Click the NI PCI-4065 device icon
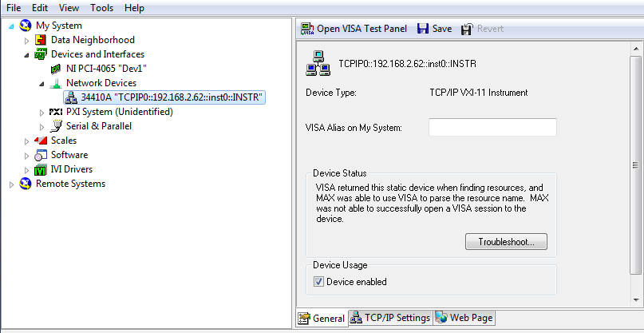The height and width of the screenshot is (333, 644). (x=56, y=69)
